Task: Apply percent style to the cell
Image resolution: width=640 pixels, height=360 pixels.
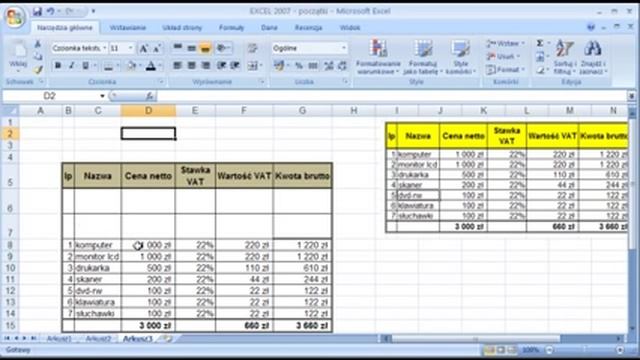Action: (x=299, y=65)
